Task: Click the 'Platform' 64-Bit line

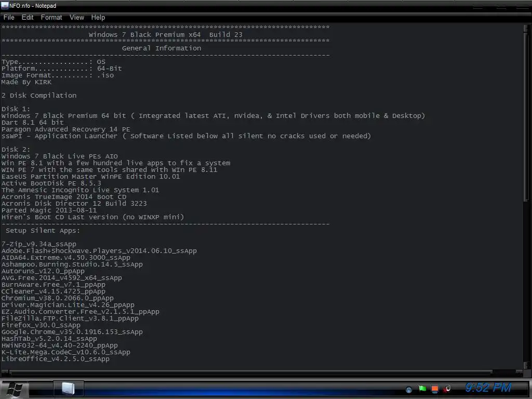Action: point(61,69)
